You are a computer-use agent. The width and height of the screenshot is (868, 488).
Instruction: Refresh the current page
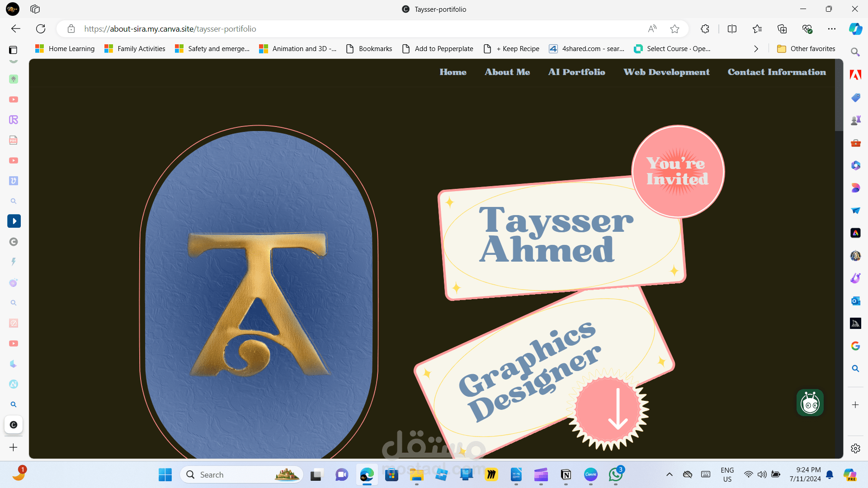click(x=41, y=29)
